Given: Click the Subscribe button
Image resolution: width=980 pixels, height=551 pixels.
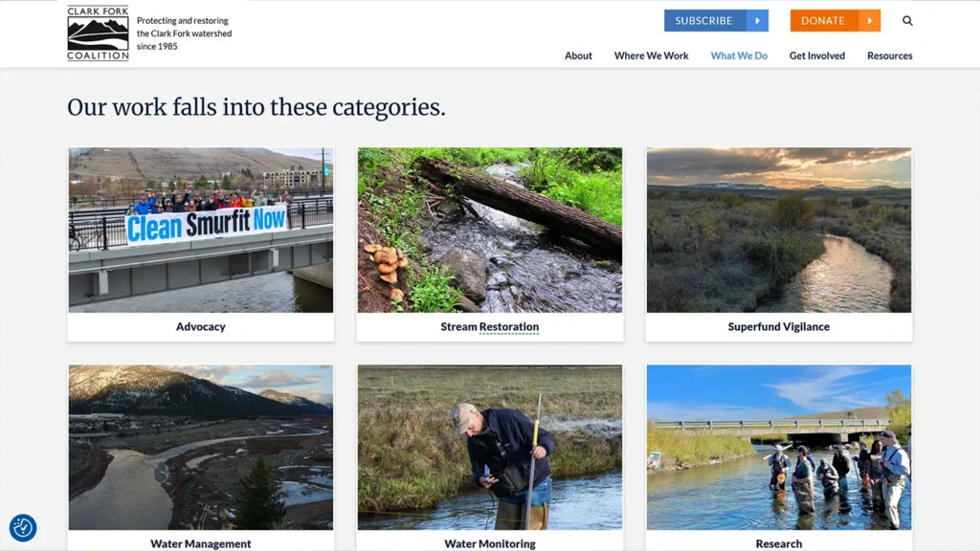Looking at the screenshot, I should click(716, 21).
